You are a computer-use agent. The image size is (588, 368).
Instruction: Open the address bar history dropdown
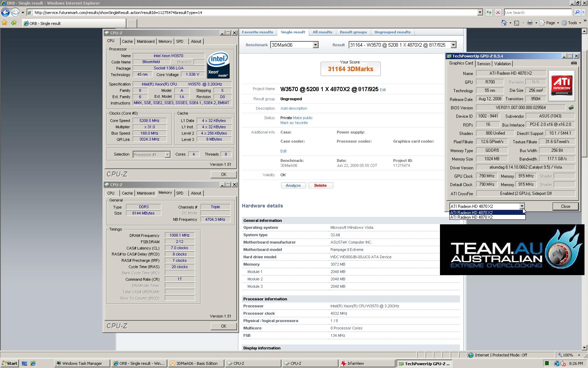point(480,12)
